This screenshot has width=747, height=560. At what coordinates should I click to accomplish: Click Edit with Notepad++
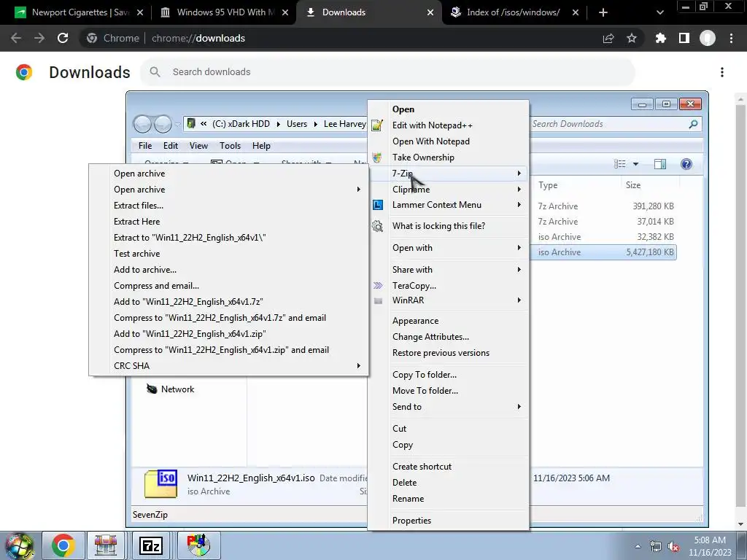click(x=432, y=125)
